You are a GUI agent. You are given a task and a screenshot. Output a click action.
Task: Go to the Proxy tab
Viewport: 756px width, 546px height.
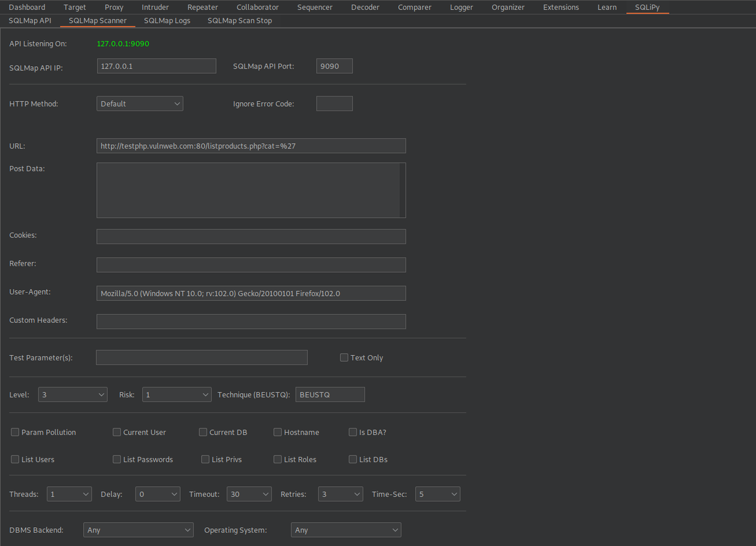114,8
